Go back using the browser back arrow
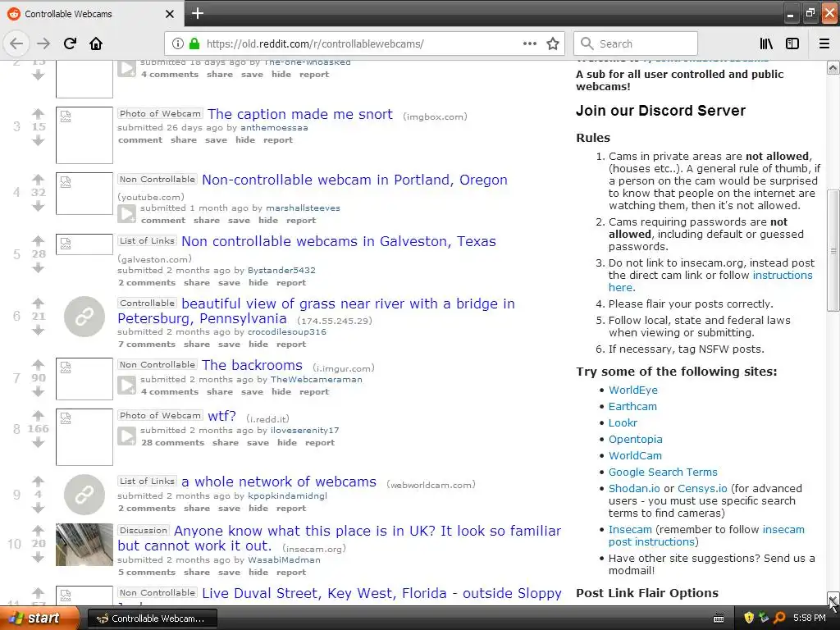 (16, 43)
